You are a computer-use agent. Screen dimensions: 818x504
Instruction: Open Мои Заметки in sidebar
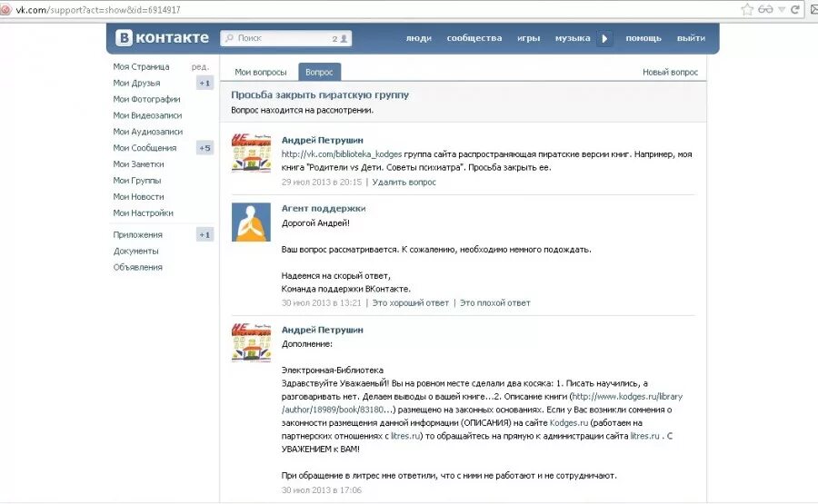tap(138, 164)
